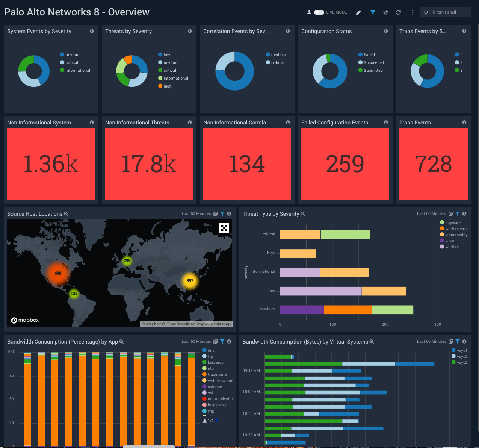Viewport: 479px width, 448px height.
Task: Click the 686 cluster marker on the map
Action: point(58,273)
